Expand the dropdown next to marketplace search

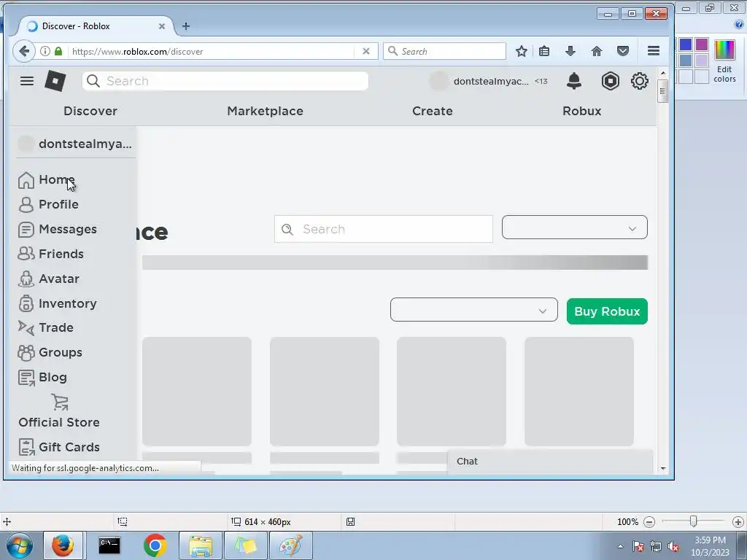pos(575,227)
